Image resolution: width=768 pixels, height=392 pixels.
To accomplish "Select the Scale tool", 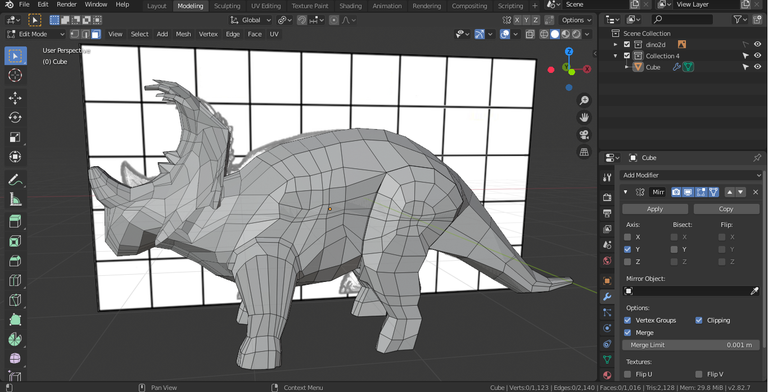I will [x=15, y=137].
